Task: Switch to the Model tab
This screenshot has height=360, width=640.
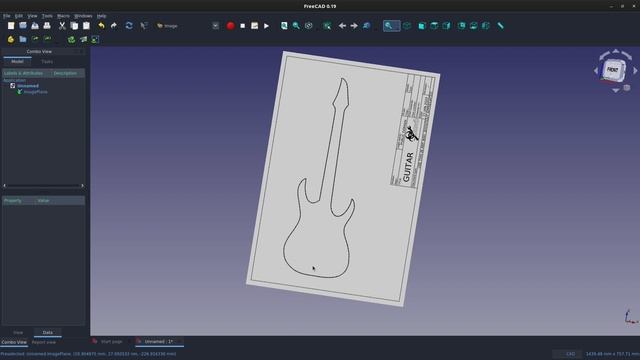Action: click(17, 62)
